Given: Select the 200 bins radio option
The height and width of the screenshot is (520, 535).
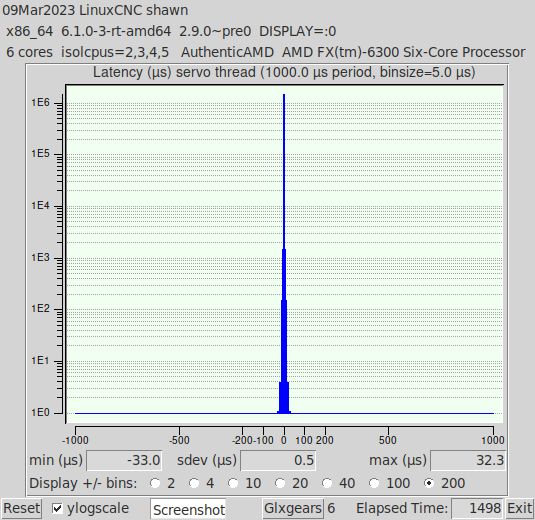Looking at the screenshot, I should pyautogui.click(x=429, y=483).
